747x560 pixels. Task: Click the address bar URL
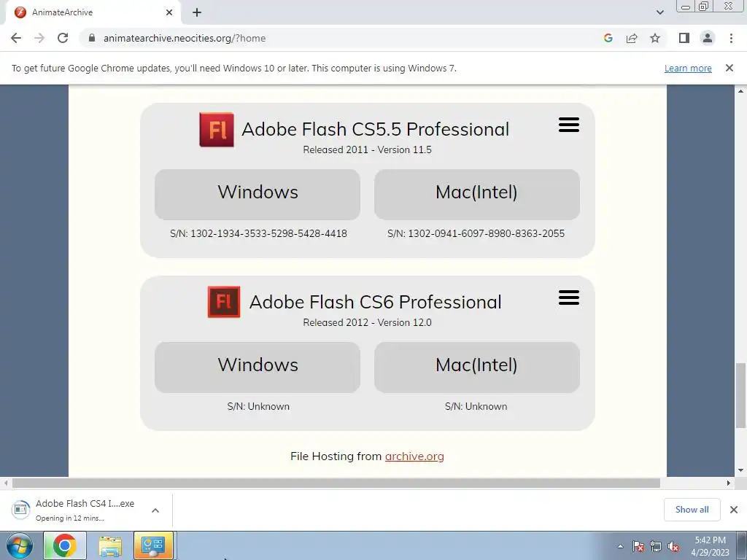(185, 38)
